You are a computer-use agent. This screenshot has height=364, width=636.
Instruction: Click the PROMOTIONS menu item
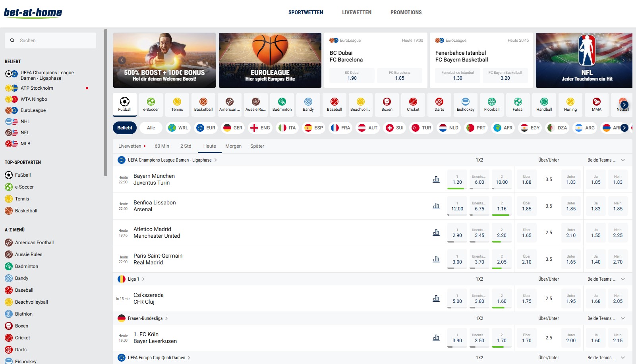click(406, 12)
